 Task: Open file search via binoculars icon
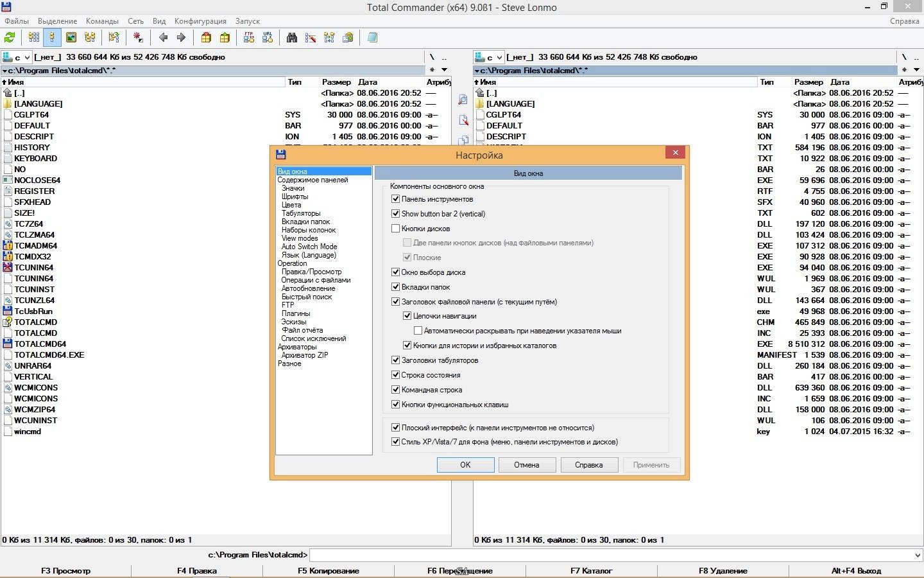[x=292, y=38]
